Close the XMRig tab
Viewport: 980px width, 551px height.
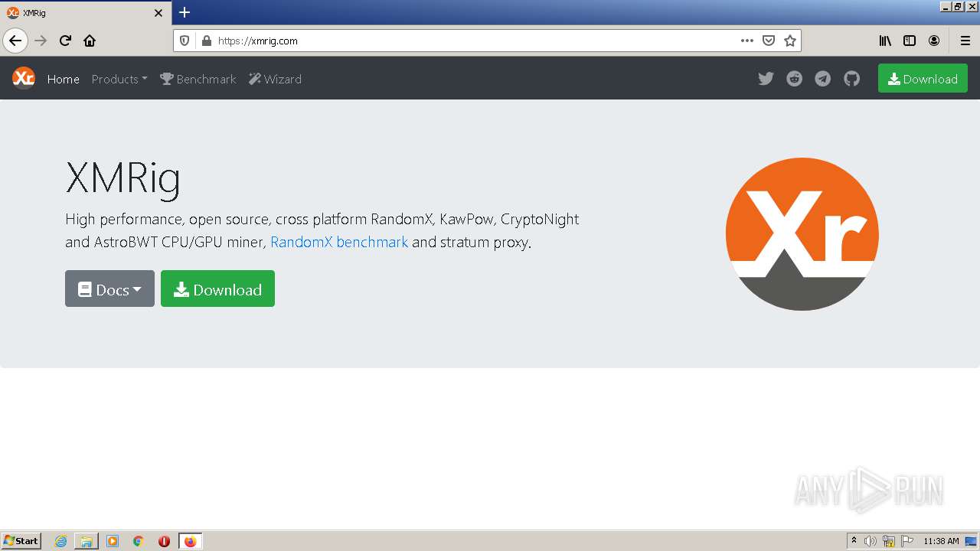[158, 13]
